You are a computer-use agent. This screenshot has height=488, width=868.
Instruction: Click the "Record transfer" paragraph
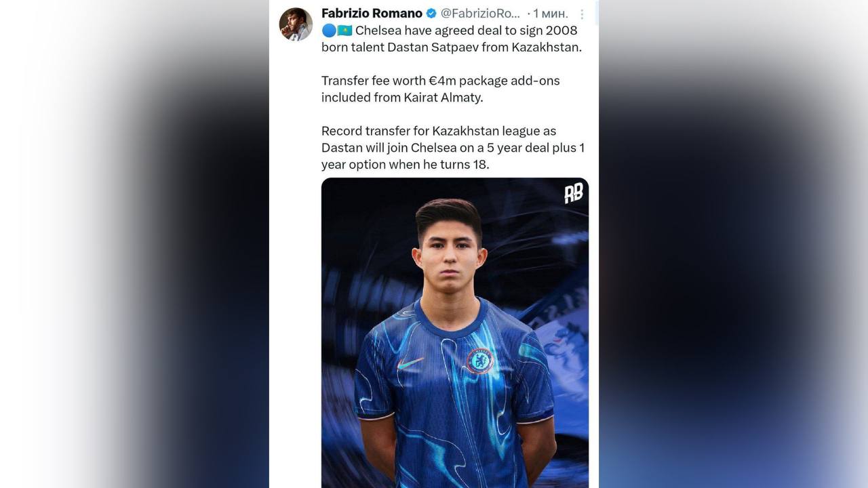tap(453, 148)
